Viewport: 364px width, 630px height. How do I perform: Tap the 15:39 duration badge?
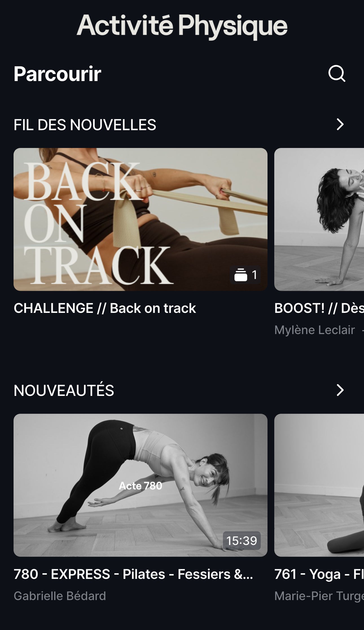[x=242, y=540]
